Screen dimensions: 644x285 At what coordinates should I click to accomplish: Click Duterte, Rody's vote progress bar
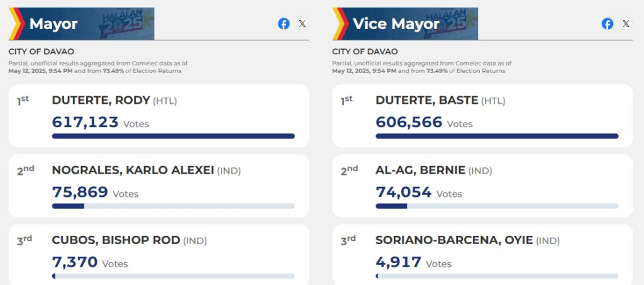[x=173, y=136]
